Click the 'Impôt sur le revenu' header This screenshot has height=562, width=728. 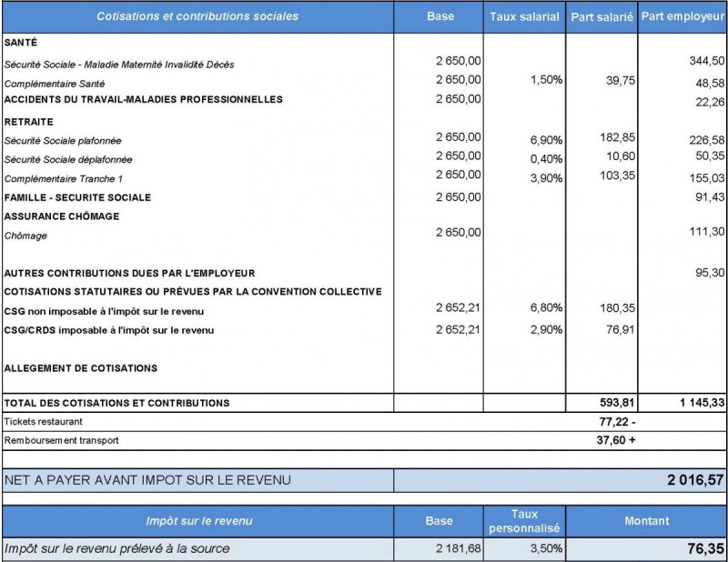199,521
